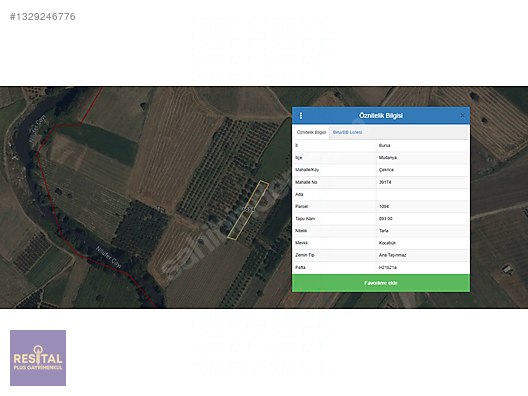Select the Öznitelik Bilgisi tab
Image resolution: width=528 pixels, height=396 pixels.
tap(311, 132)
